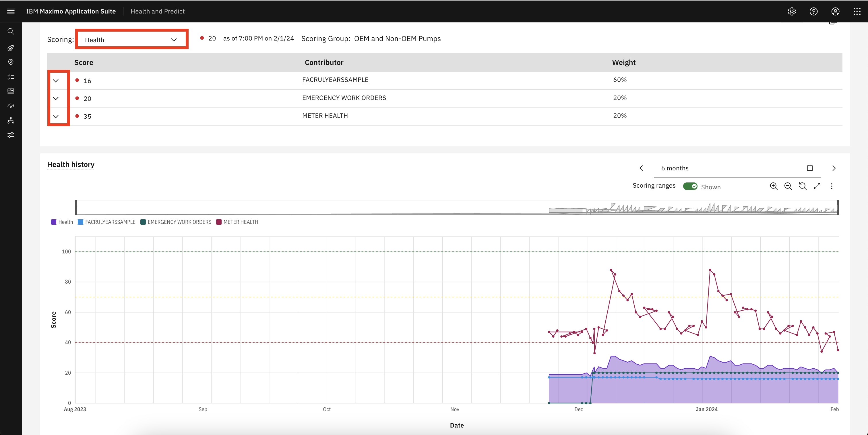The image size is (868, 435).
Task: Open the Scoring Health dropdown
Action: click(x=131, y=39)
